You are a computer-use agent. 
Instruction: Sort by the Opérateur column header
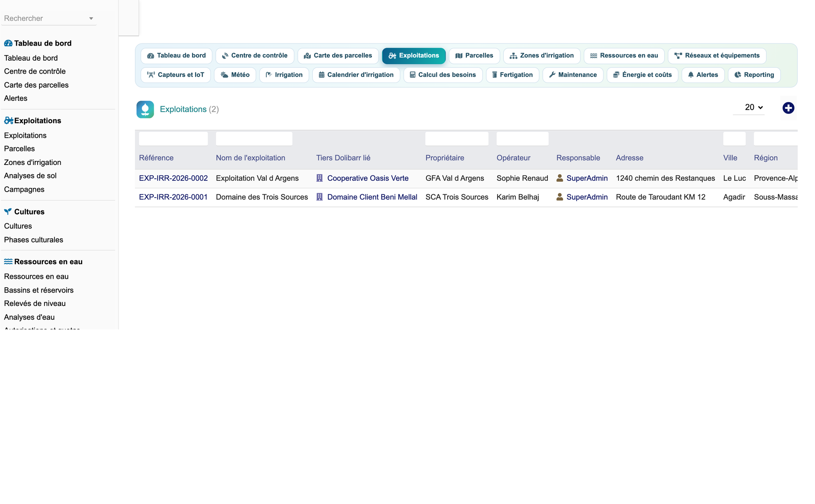point(513,158)
